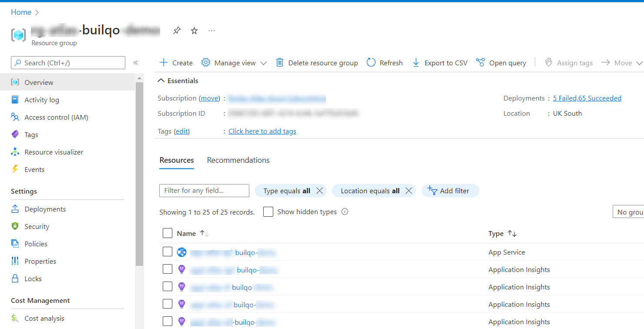Click the Overview cube icon in sidebar
Screen dimensions: 644x329
[15, 82]
